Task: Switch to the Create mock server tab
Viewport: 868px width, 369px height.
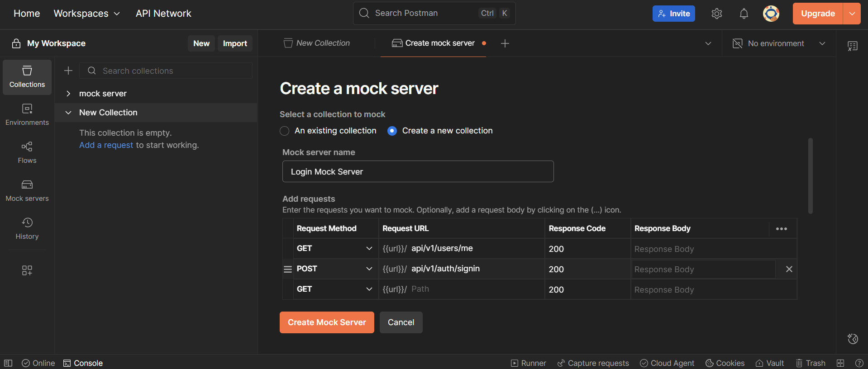Action: tap(433, 43)
